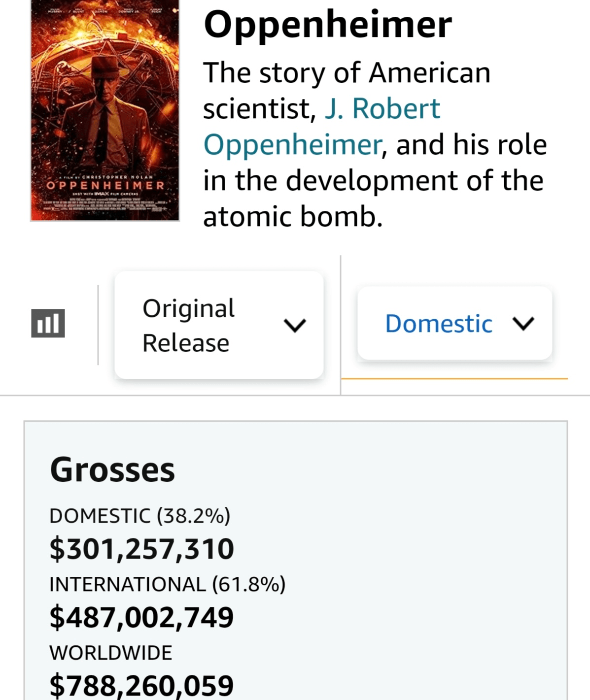Click the domestic gross $301,257,310 figure
Screen dimensions: 590x700
point(142,549)
